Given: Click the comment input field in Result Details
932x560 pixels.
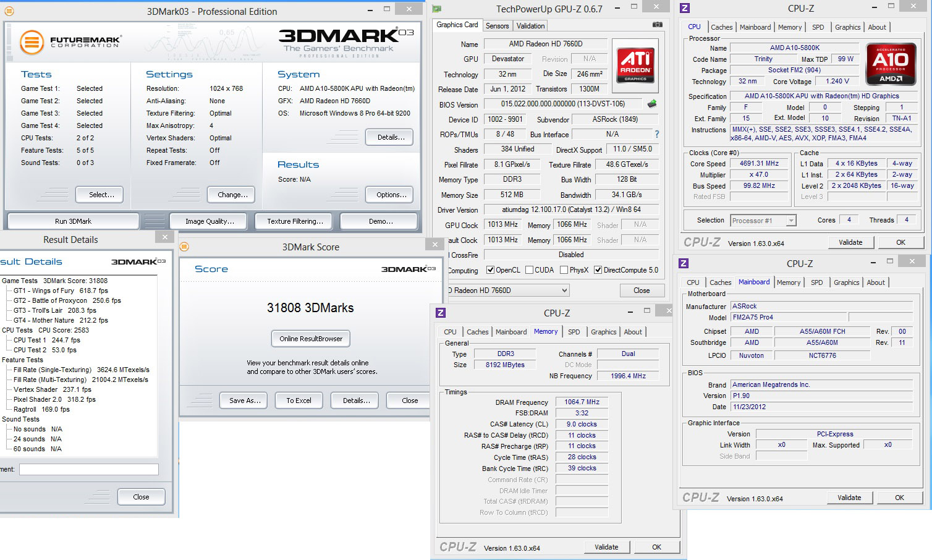Looking at the screenshot, I should point(89,470).
